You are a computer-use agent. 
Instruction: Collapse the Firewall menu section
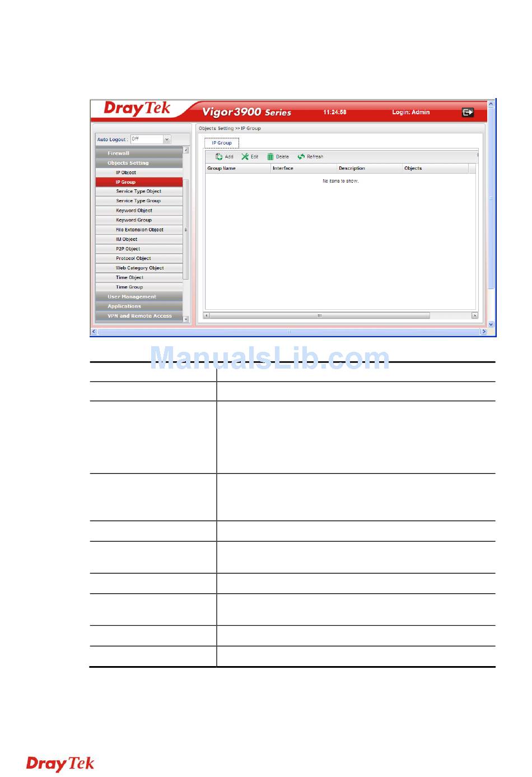(x=139, y=153)
